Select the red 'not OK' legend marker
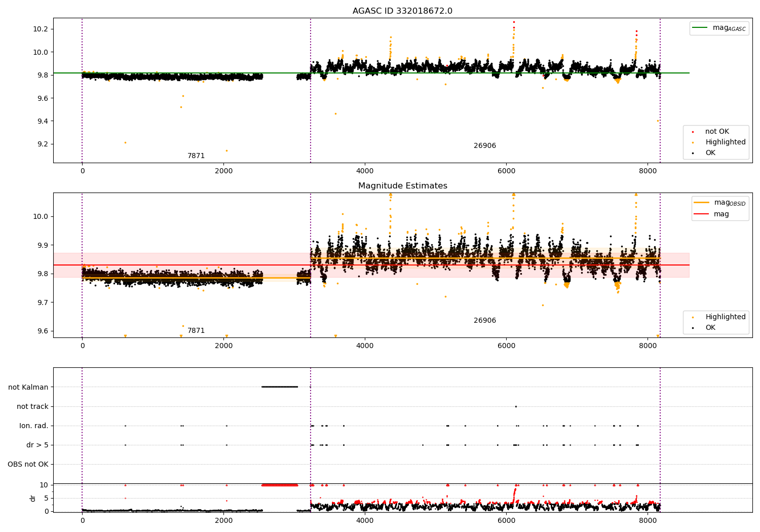This screenshot has height=532, width=760. tap(693, 132)
